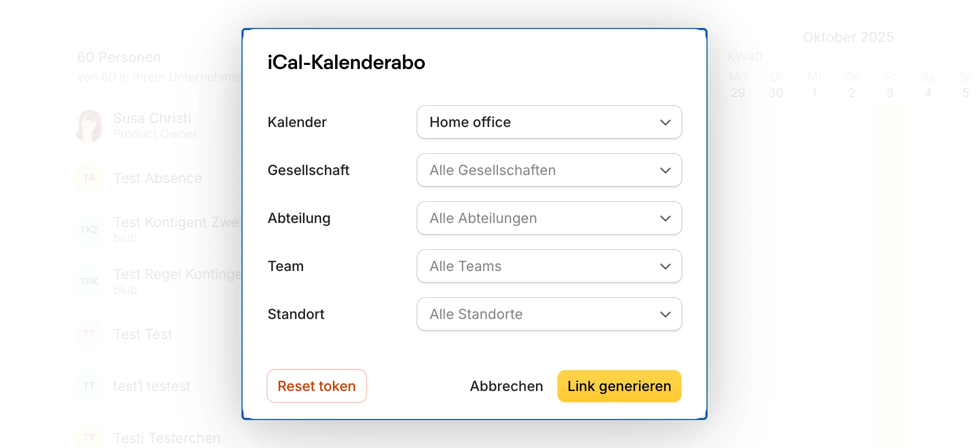Click the chevron arrow in Team field

[665, 266]
